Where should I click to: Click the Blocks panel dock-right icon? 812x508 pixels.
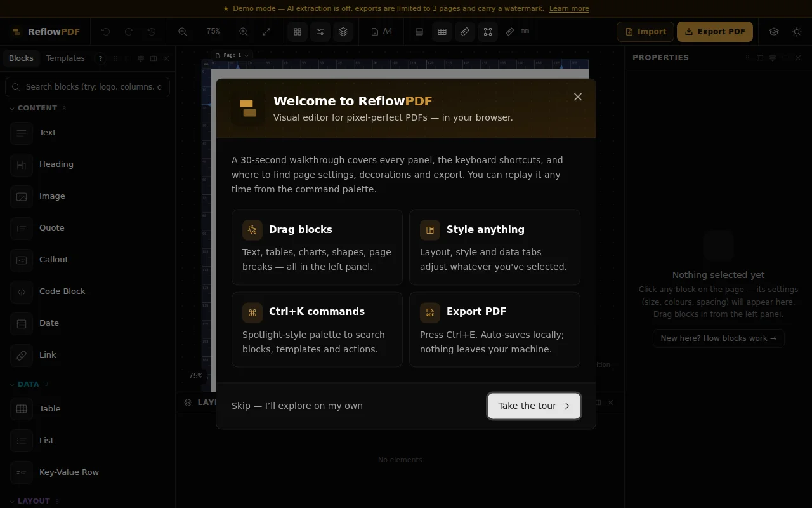click(154, 58)
